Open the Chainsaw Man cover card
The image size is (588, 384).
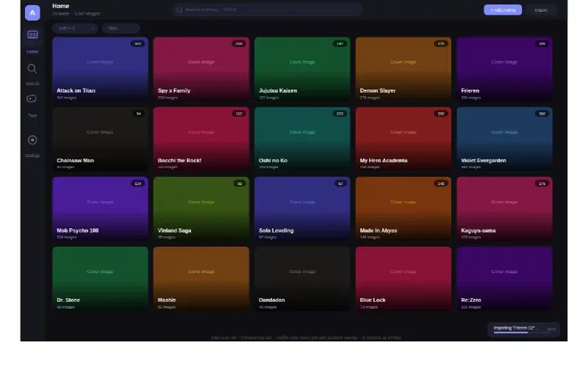coord(100,139)
